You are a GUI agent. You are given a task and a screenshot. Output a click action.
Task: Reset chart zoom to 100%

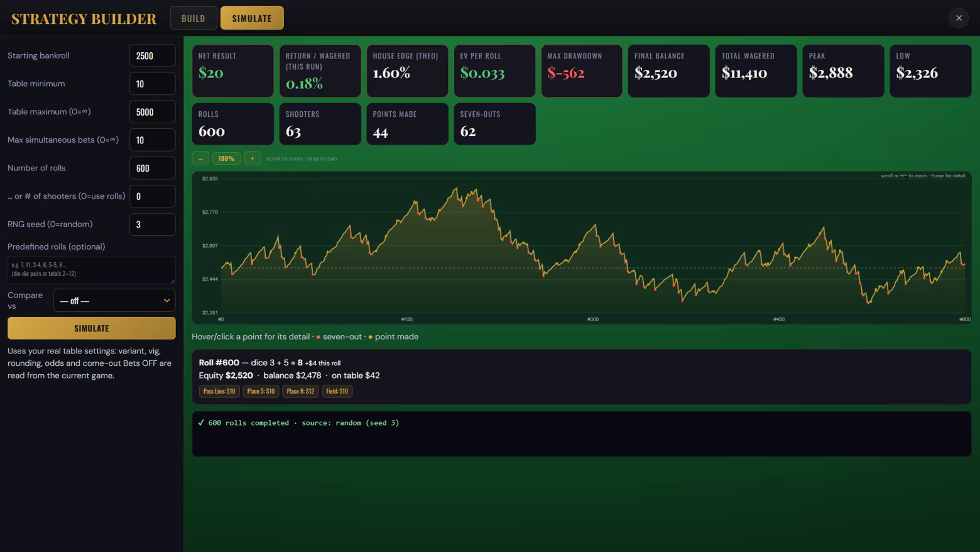click(226, 158)
